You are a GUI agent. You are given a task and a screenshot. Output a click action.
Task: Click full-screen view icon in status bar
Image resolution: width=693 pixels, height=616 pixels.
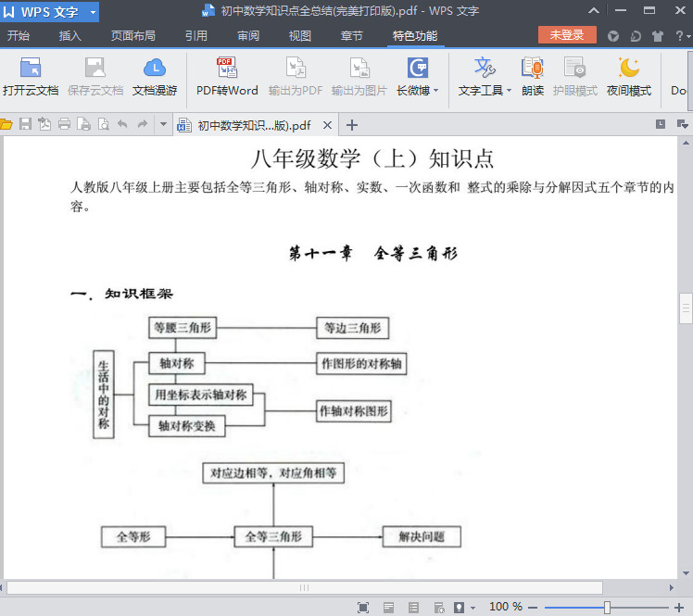click(x=363, y=608)
